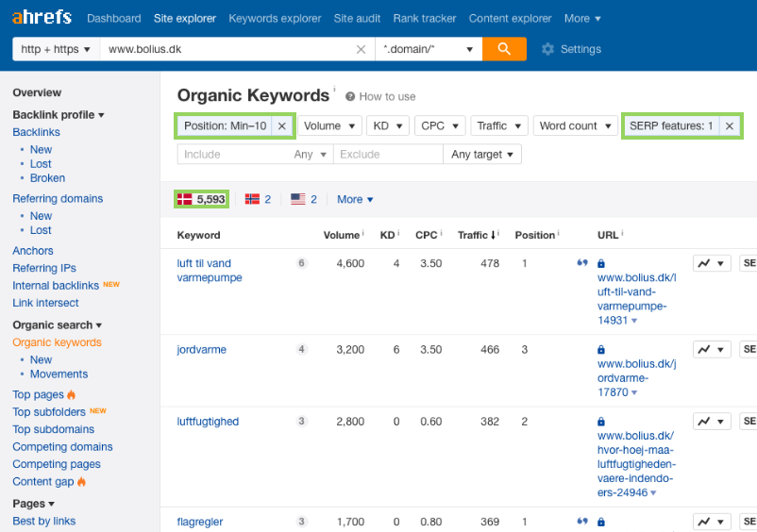This screenshot has height=532, width=757.
Task: Select Norway flag with 2 keywords
Action: coord(258,199)
